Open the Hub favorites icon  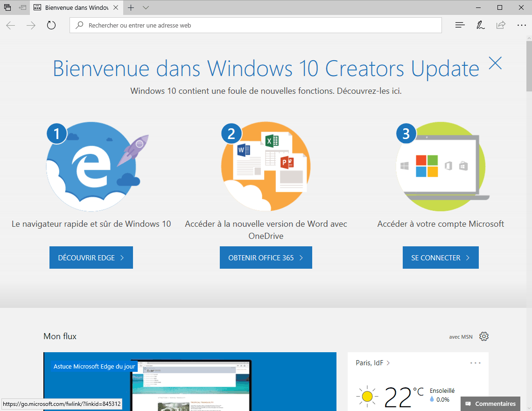click(460, 25)
